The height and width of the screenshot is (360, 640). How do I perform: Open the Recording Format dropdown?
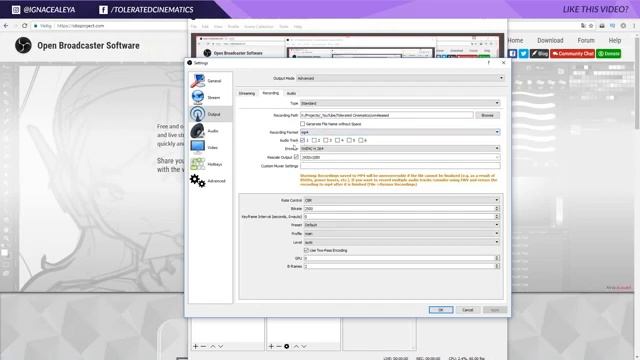[x=400, y=132]
